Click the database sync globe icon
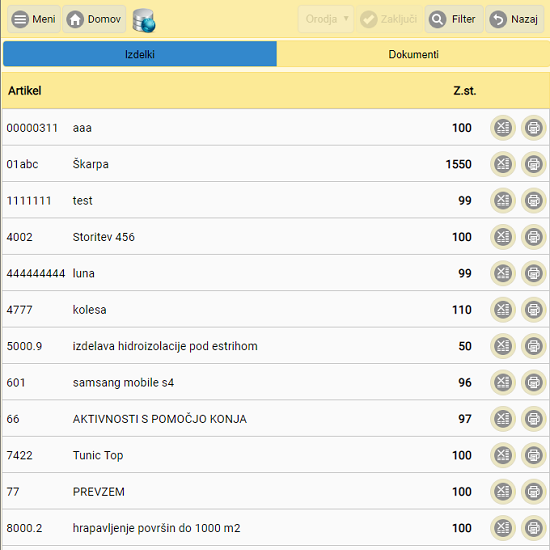 144,20
